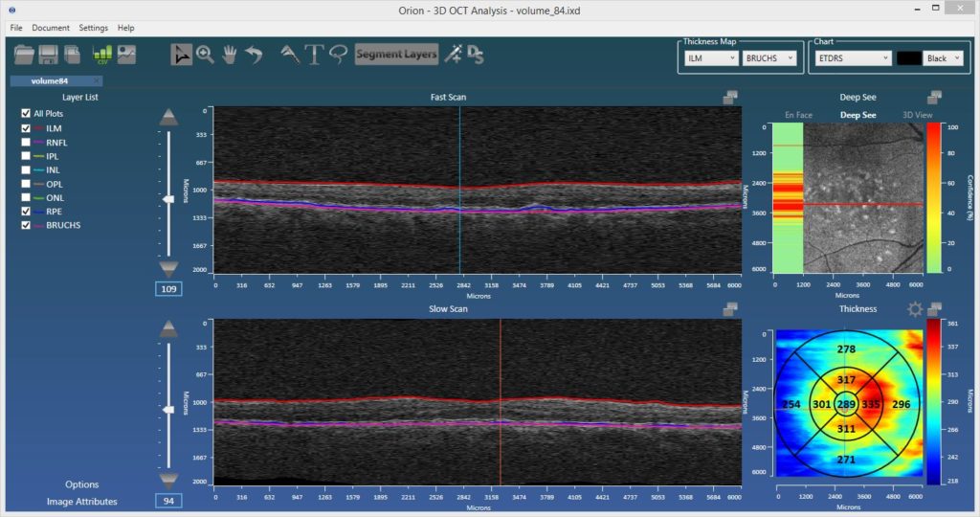Open the Help menu
Screen dimensions: 980x517
tap(125, 28)
